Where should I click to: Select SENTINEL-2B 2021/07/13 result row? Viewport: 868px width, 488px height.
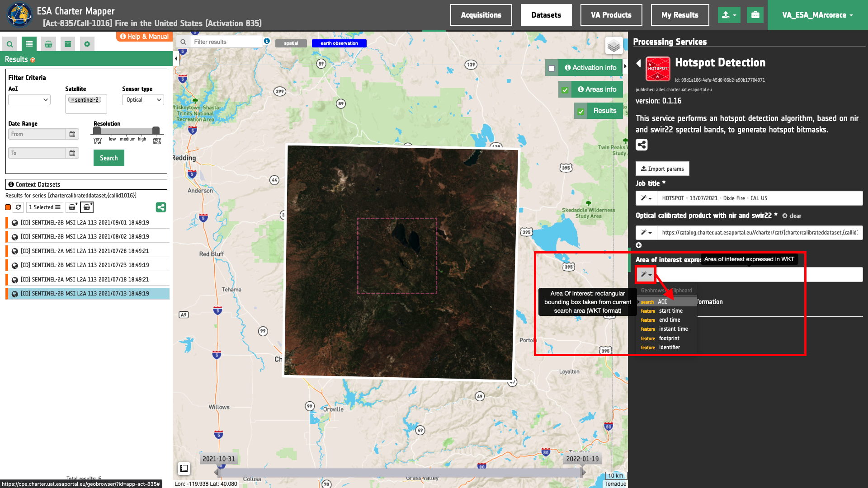click(x=88, y=294)
